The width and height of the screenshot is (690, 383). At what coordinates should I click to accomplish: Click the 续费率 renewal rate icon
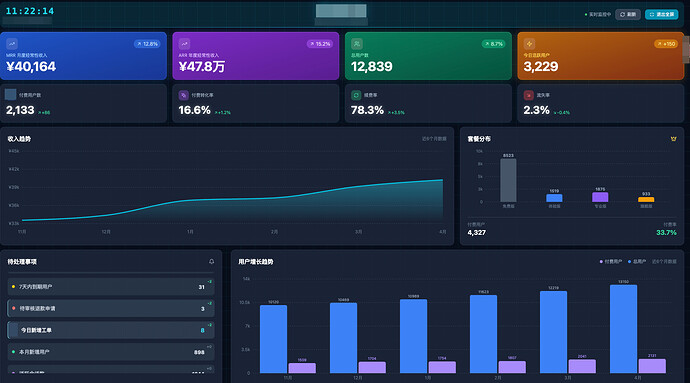(x=356, y=95)
